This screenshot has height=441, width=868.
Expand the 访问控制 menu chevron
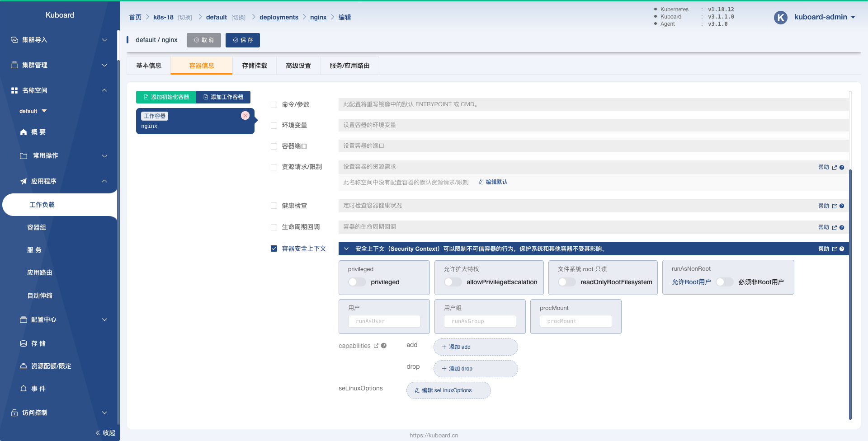point(104,413)
